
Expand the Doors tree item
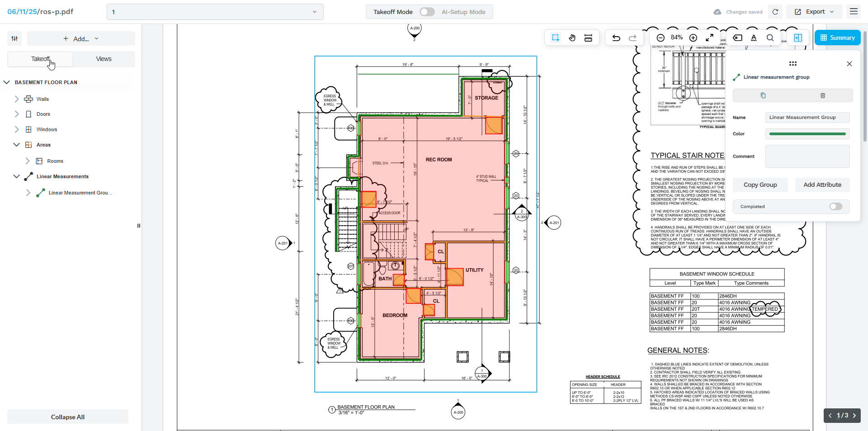17,114
